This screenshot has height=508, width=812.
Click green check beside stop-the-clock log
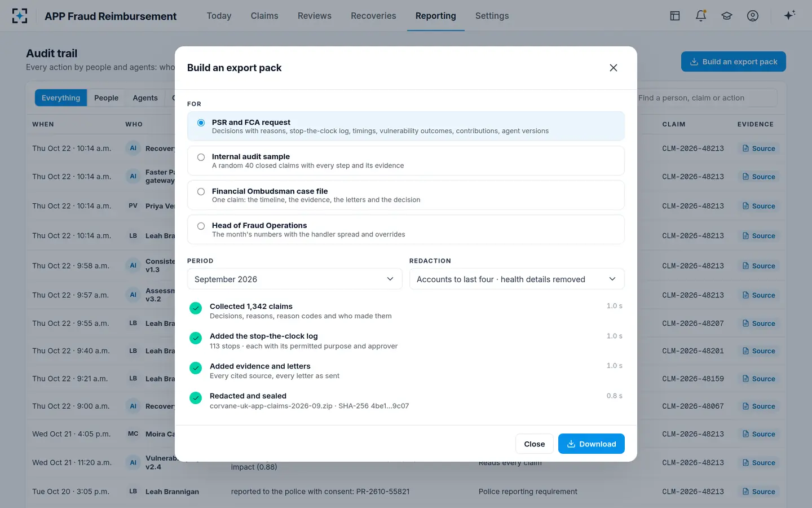196,338
